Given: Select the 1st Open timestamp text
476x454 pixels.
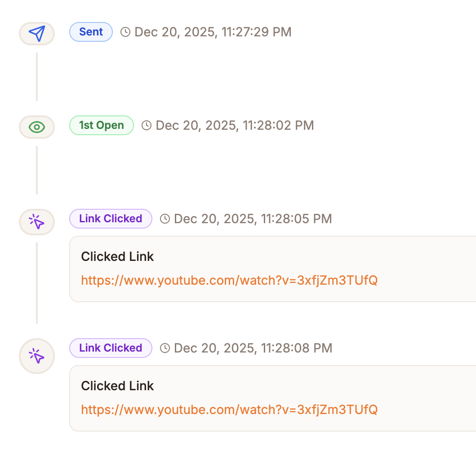Looking at the screenshot, I should [x=234, y=126].
